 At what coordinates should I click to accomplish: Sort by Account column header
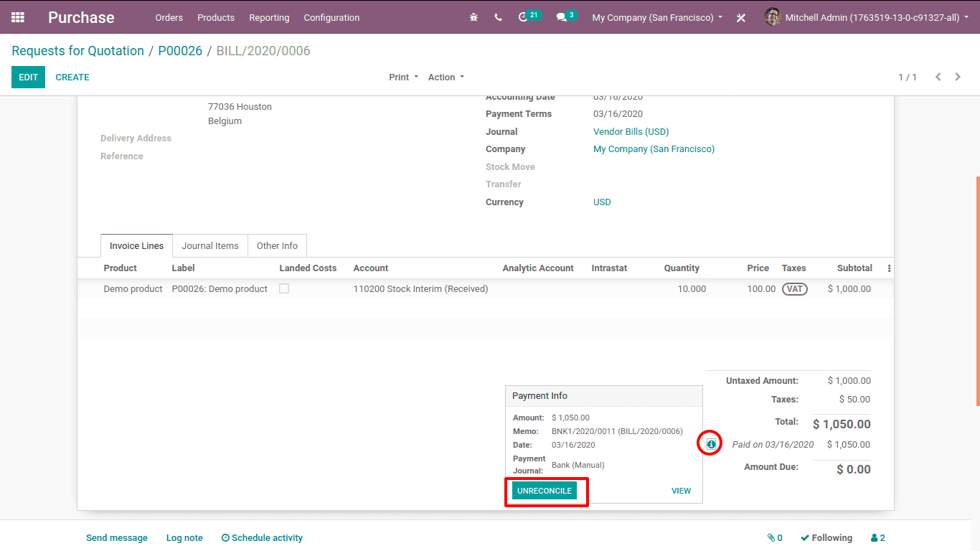coord(371,268)
